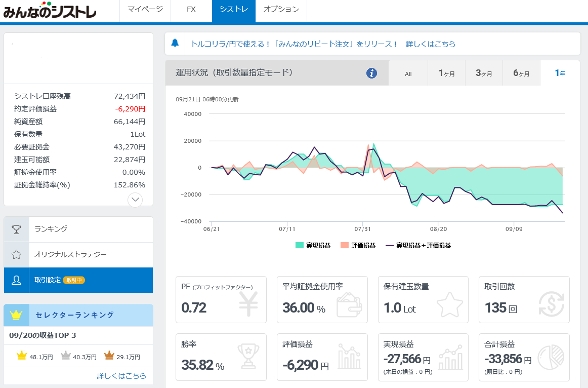Screen dimensions: 588x388
Task: Select the 3ヶ月 chart period
Action: (484, 73)
